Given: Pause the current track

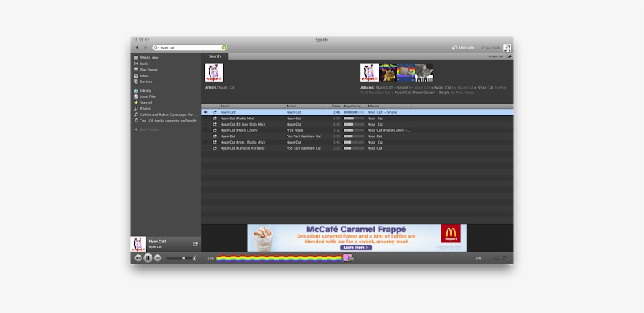Looking at the screenshot, I should tap(148, 258).
